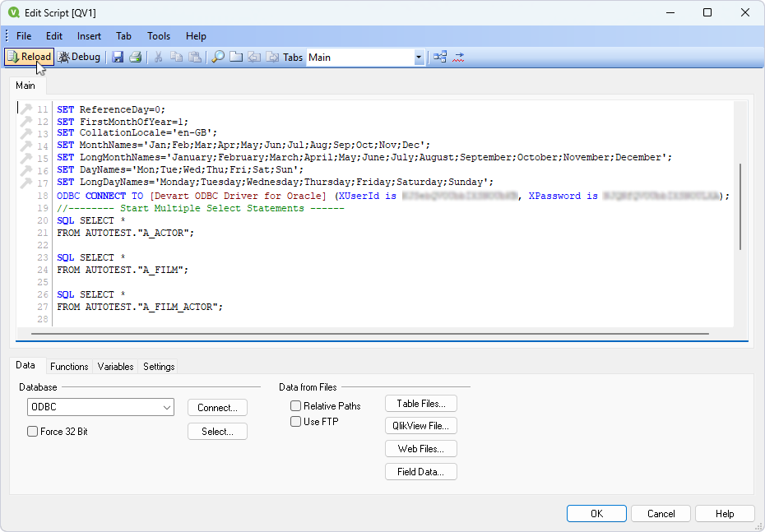Screen dimensions: 765x532
Task: Add a new tab with the blank tab icon
Action: (x=236, y=57)
